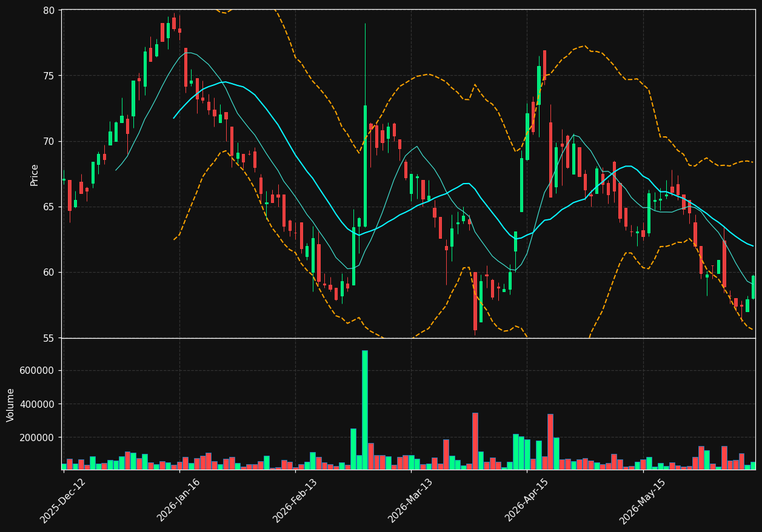This screenshot has width=762, height=532.
Task: Click the 80 price tick label
Action: [x=48, y=10]
